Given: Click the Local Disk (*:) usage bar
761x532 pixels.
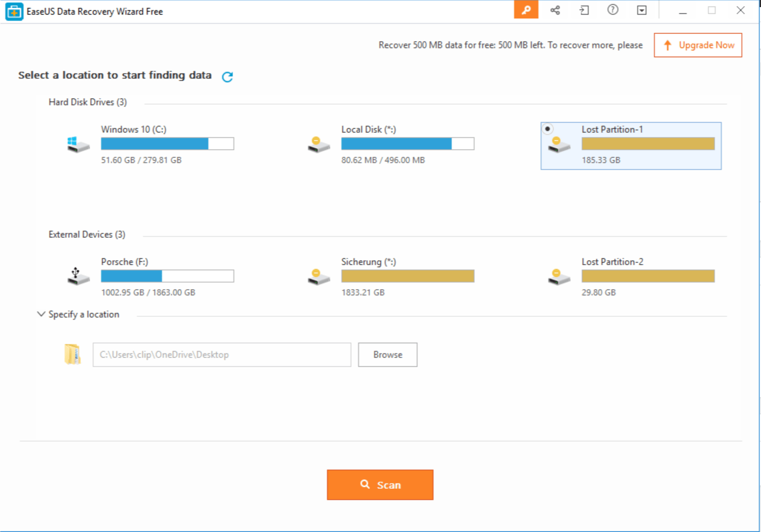Looking at the screenshot, I should click(408, 144).
